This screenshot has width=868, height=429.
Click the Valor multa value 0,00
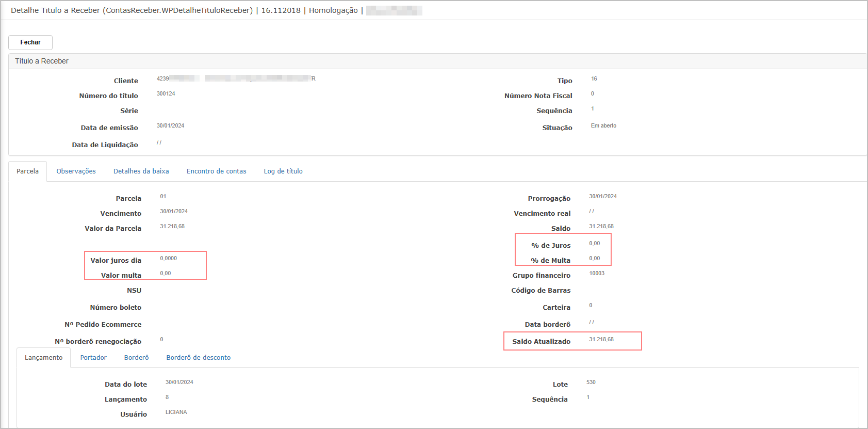[x=166, y=274]
